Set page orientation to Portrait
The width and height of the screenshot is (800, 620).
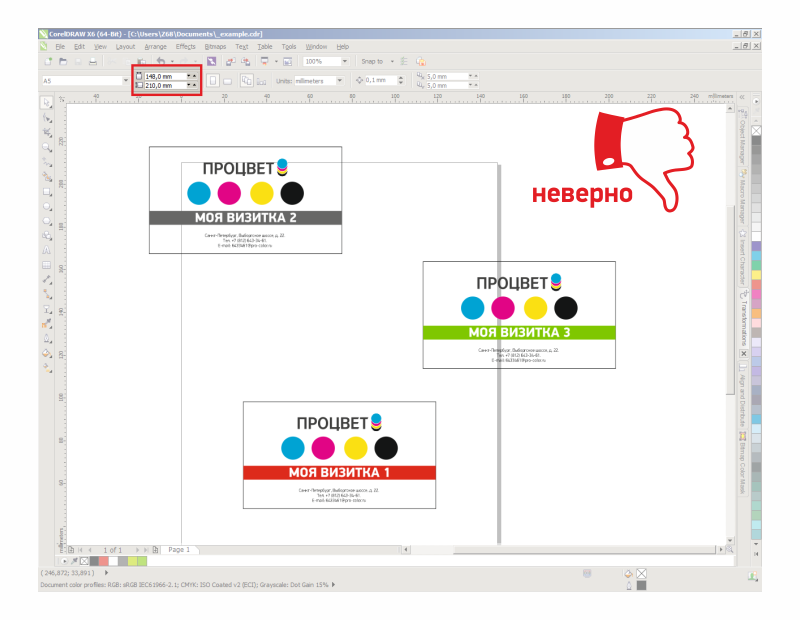point(213,81)
